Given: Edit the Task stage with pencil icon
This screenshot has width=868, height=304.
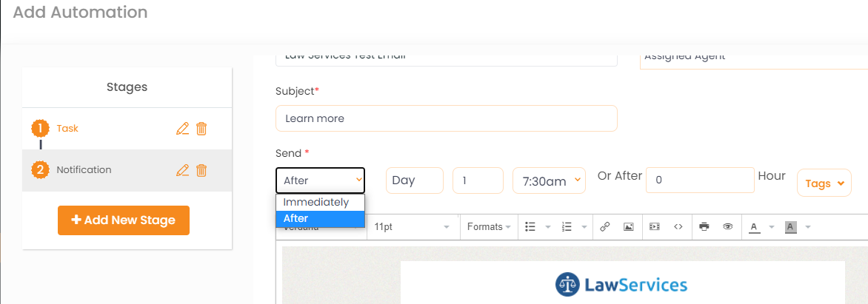Looking at the screenshot, I should click(x=182, y=129).
